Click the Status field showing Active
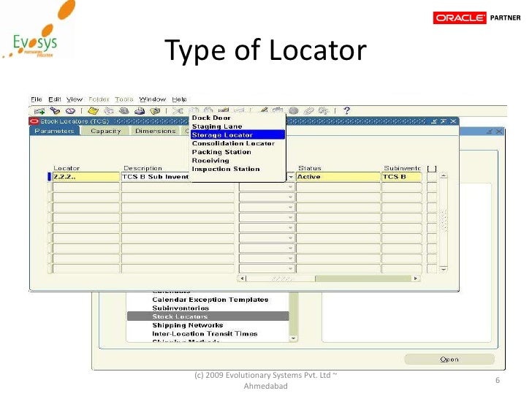 pyautogui.click(x=338, y=177)
